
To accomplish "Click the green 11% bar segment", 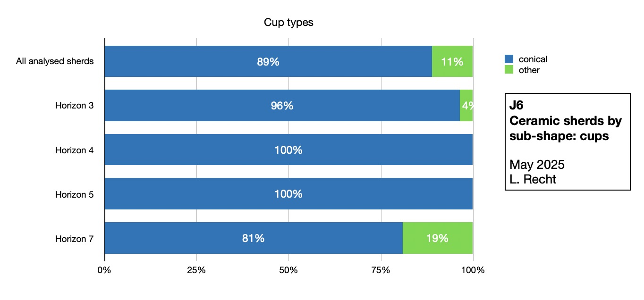I will tap(452, 61).
